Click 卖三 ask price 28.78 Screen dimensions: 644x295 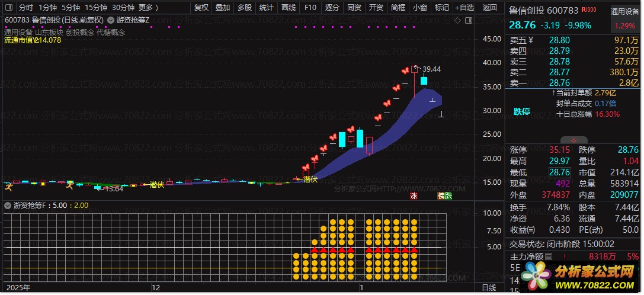559,62
